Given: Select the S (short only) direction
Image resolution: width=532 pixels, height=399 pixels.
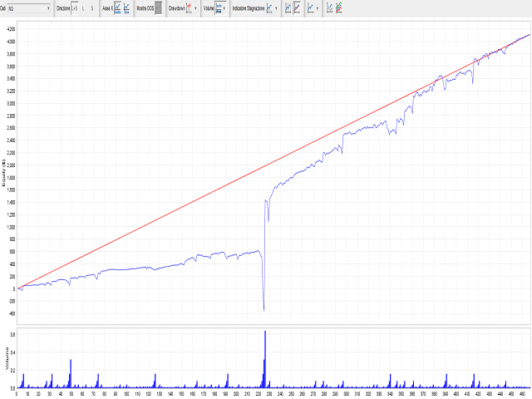Looking at the screenshot, I should (x=91, y=8).
